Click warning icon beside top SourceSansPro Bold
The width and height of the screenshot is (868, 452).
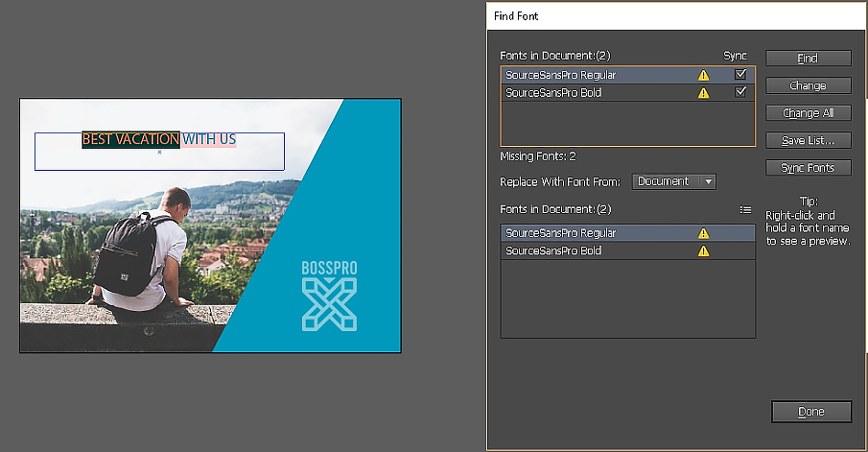pyautogui.click(x=703, y=93)
